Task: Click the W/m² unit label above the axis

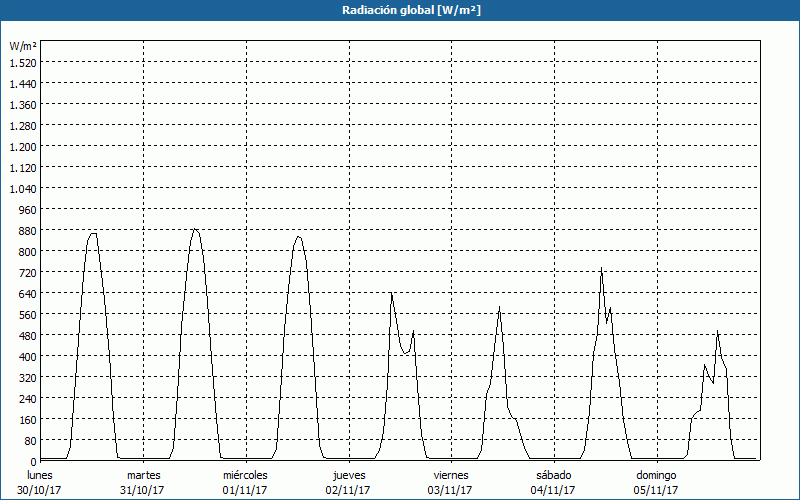Action: 23,46
